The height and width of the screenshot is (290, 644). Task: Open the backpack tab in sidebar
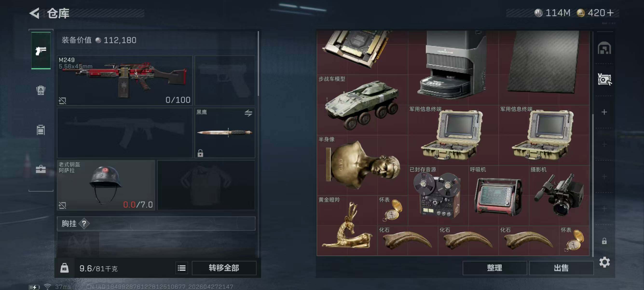tap(41, 90)
